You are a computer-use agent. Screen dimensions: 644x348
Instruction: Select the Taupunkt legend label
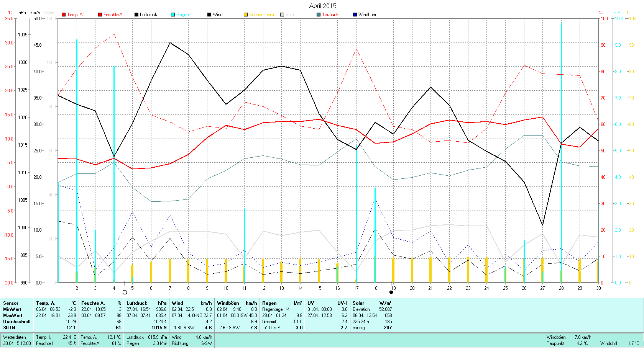point(331,15)
